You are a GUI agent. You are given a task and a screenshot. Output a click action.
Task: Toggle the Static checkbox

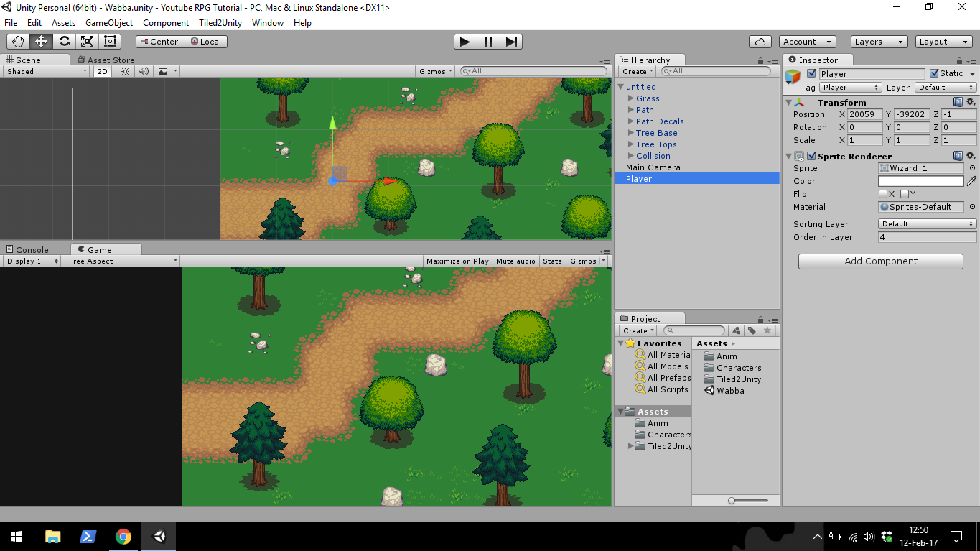[934, 73]
